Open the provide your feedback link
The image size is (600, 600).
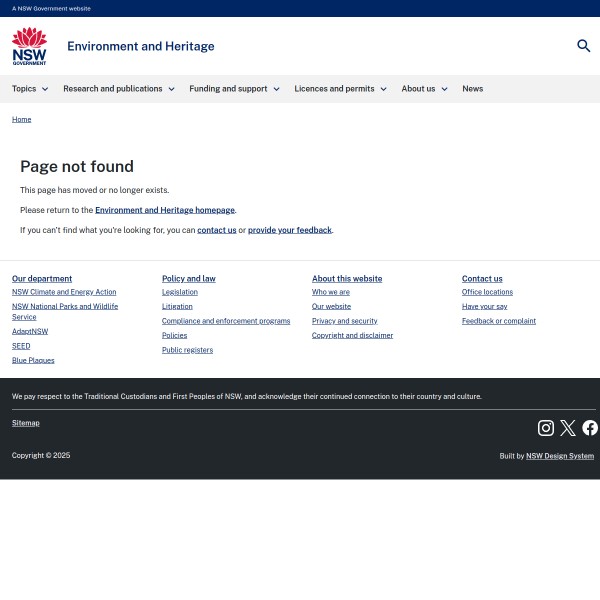click(290, 230)
